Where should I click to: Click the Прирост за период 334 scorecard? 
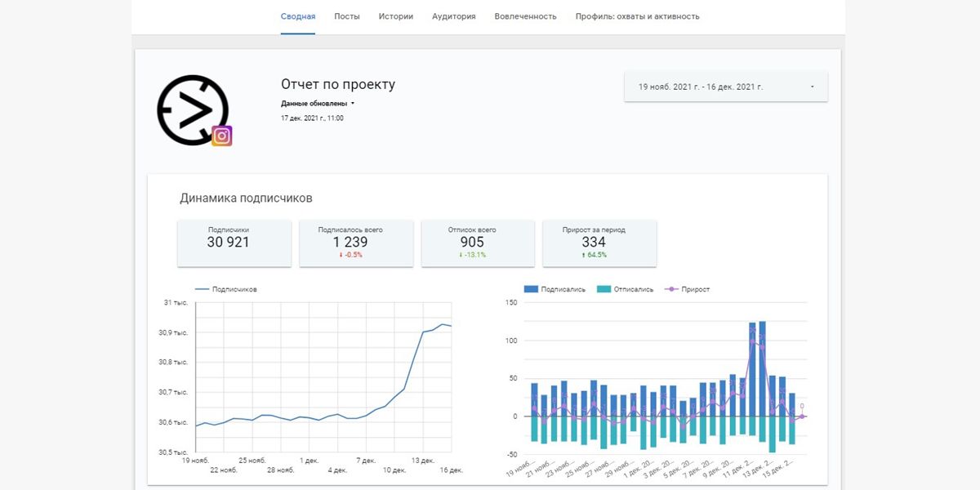point(594,242)
